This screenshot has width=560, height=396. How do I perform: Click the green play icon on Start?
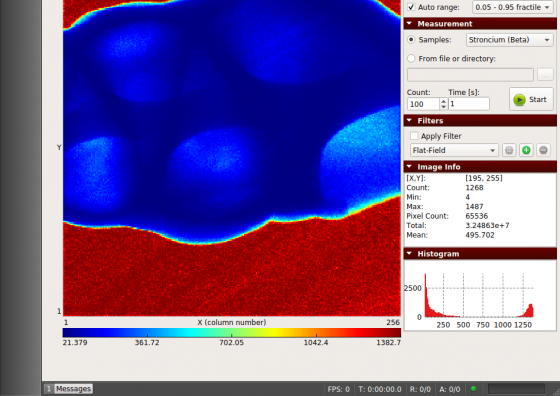(519, 100)
